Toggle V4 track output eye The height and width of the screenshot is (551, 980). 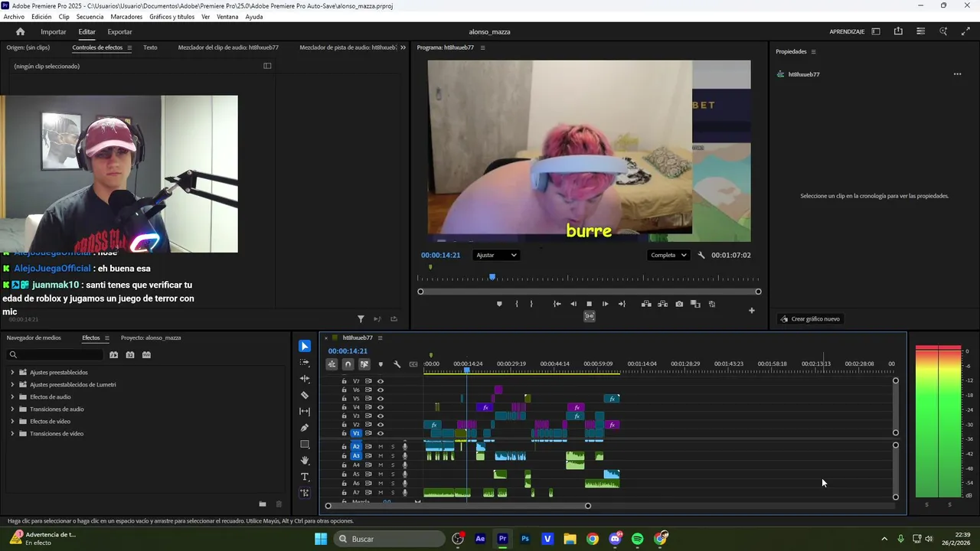click(x=381, y=407)
